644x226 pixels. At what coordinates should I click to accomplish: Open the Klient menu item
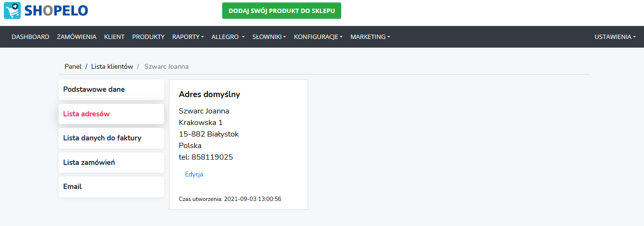(114, 37)
